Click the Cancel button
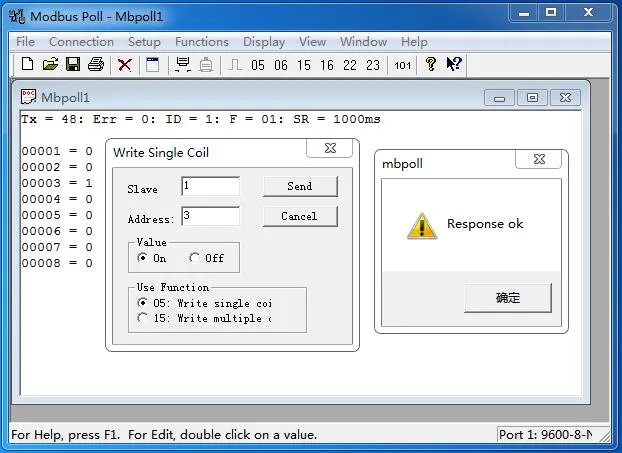The width and height of the screenshot is (622, 453). point(300,217)
